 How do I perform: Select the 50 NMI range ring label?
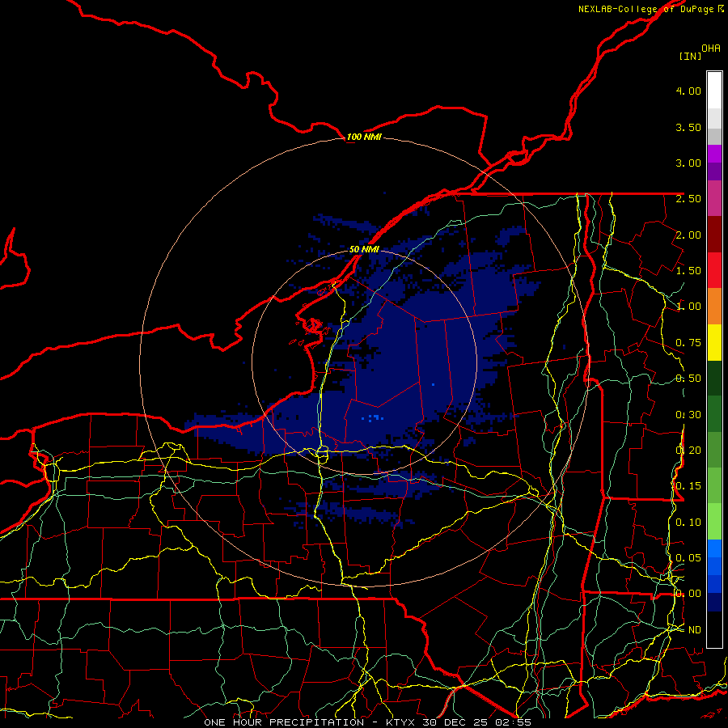point(365,249)
